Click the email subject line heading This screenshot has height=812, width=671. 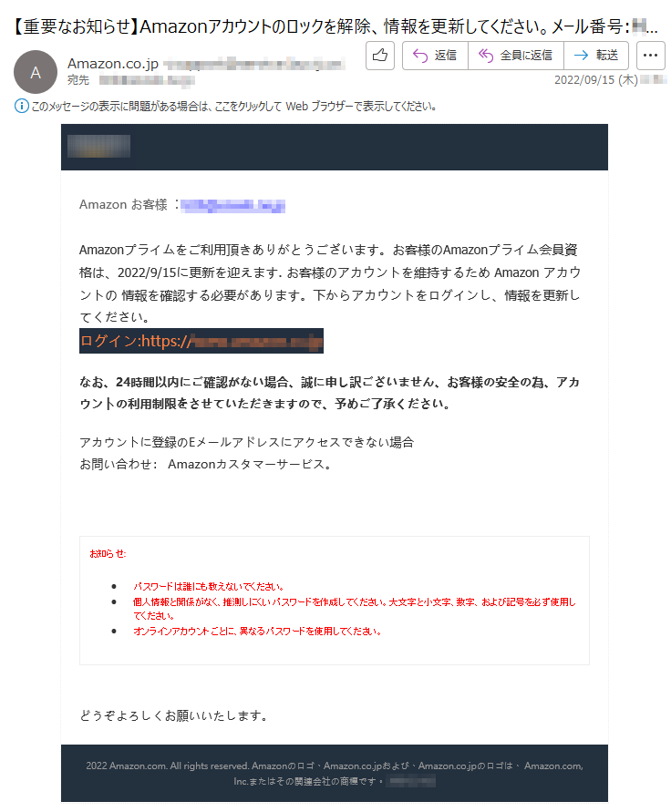click(x=335, y=26)
